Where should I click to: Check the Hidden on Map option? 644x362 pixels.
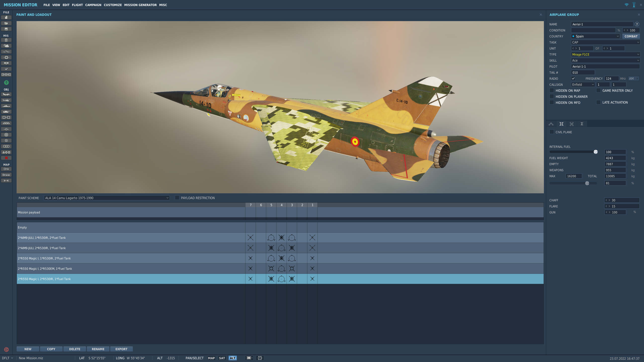point(552,90)
